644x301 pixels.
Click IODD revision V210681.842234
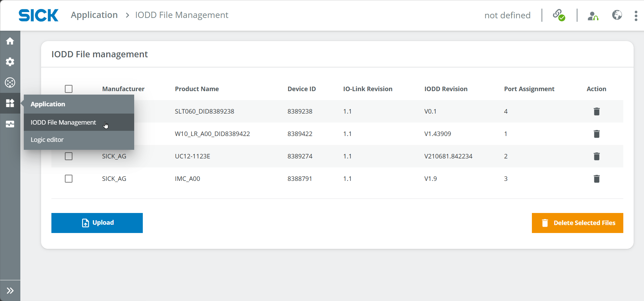click(448, 156)
